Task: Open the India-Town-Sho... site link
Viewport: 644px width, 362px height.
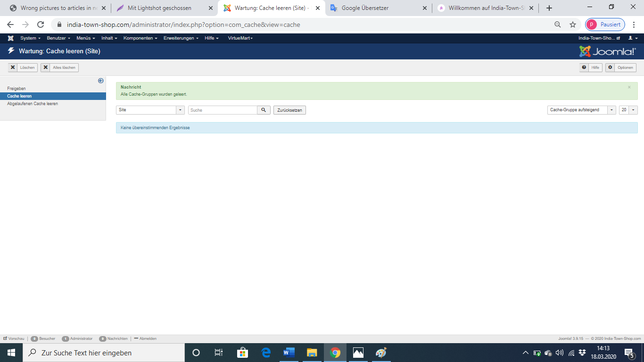Action: pyautogui.click(x=599, y=38)
